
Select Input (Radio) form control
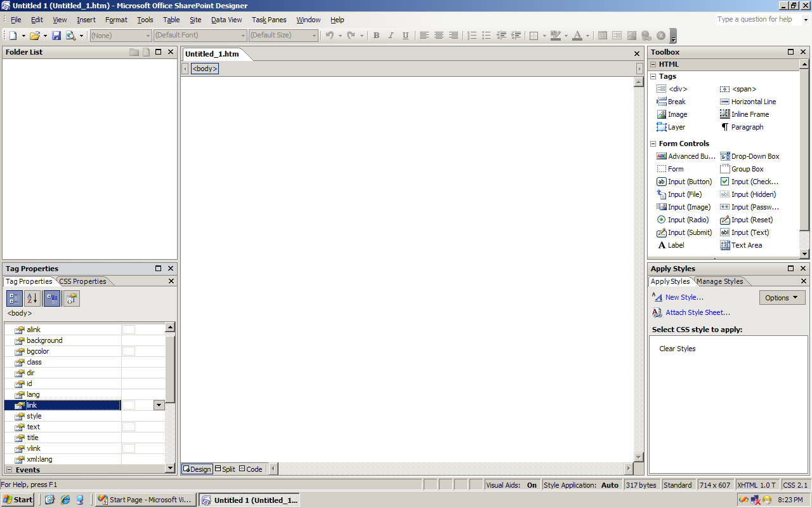683,220
